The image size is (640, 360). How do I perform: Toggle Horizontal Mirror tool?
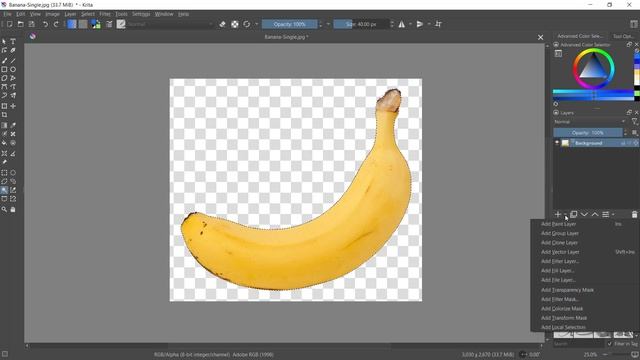402,24
